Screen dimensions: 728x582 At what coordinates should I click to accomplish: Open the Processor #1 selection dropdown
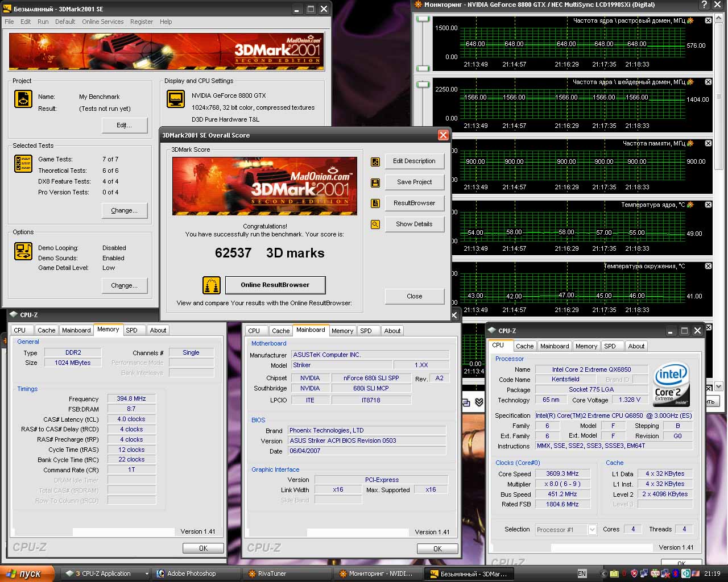coord(592,530)
